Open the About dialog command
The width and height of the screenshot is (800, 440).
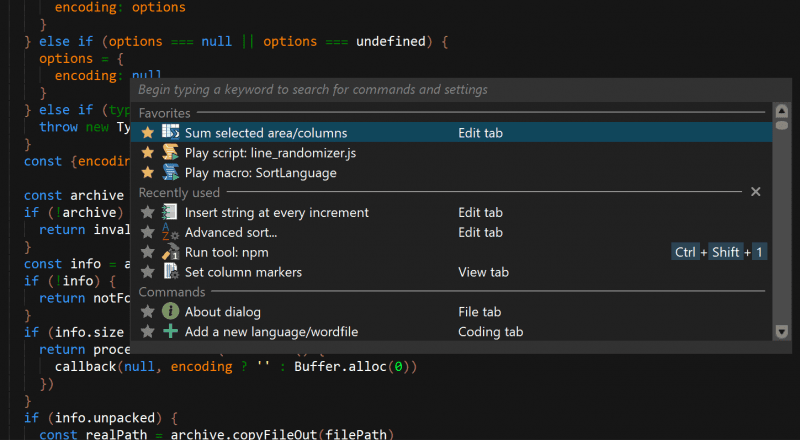coord(452,311)
